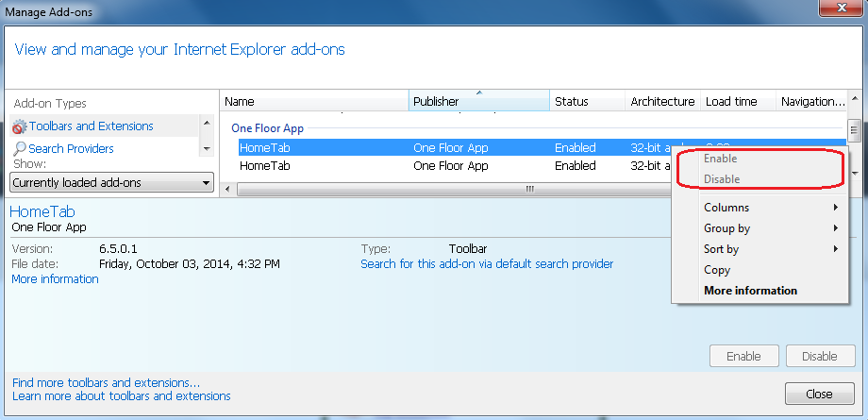This screenshot has width=868, height=420.
Task: Open Sort by submenu
Action: pyautogui.click(x=770, y=249)
